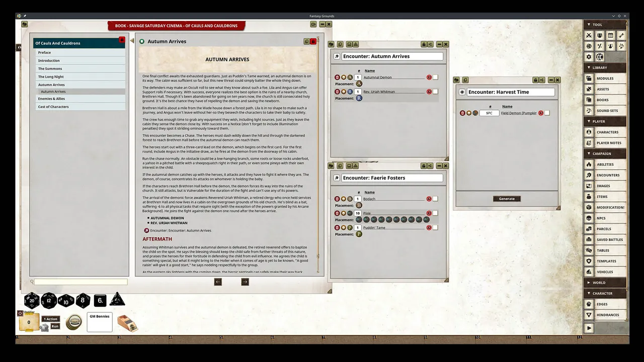Collapse the LIBRARY sidebar section
The image size is (644, 362).
tap(605, 67)
